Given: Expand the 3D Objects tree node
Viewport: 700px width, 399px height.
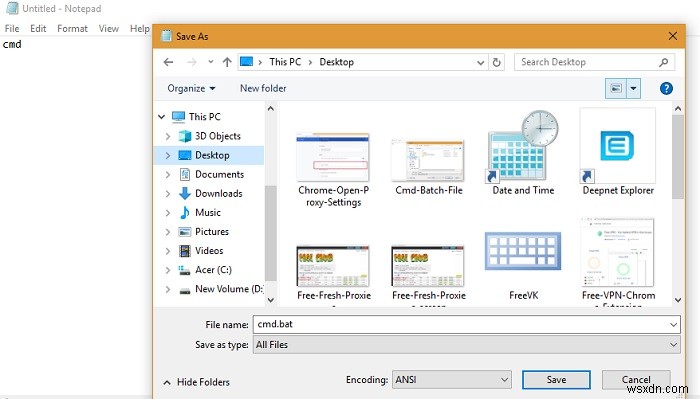Looking at the screenshot, I should pos(167,136).
